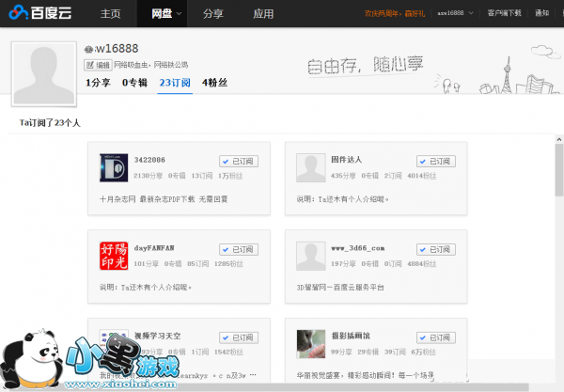Open the 通知 notifications link
Viewport: 564px width, 392px height.
tap(542, 13)
